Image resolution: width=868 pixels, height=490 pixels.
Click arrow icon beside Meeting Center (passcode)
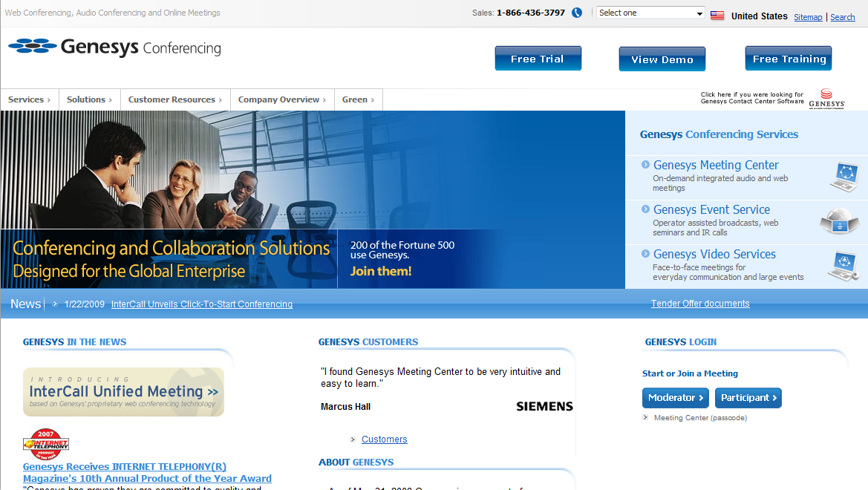645,417
